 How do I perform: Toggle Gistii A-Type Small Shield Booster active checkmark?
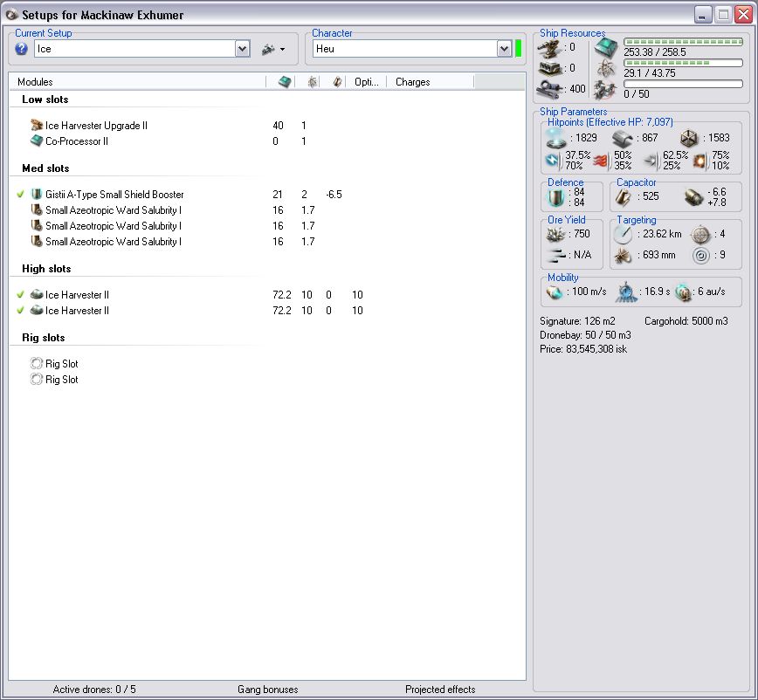click(x=20, y=195)
